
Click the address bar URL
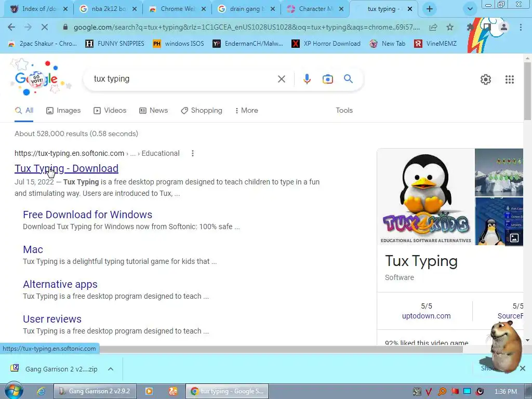247,27
